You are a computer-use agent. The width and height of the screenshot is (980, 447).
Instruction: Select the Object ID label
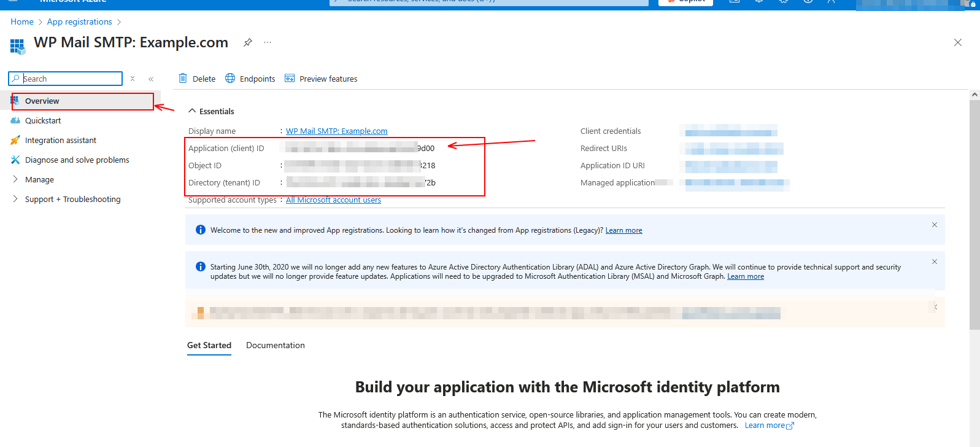(205, 166)
